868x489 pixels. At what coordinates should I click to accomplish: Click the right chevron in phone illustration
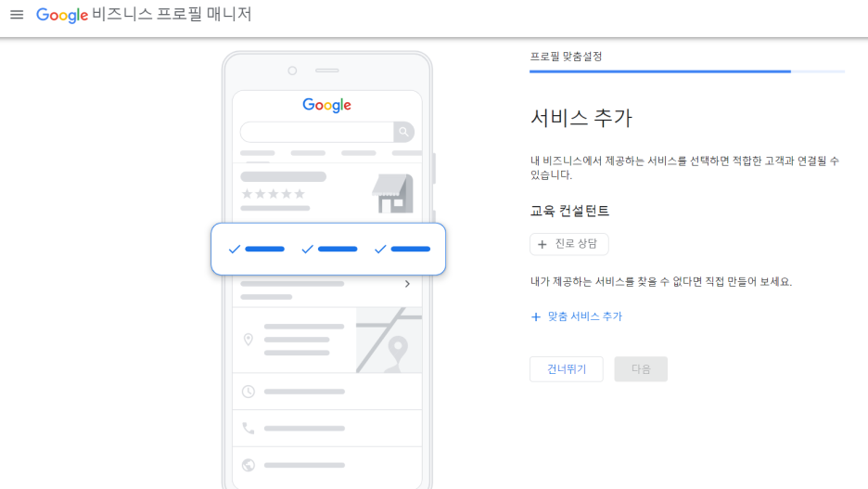point(407,284)
